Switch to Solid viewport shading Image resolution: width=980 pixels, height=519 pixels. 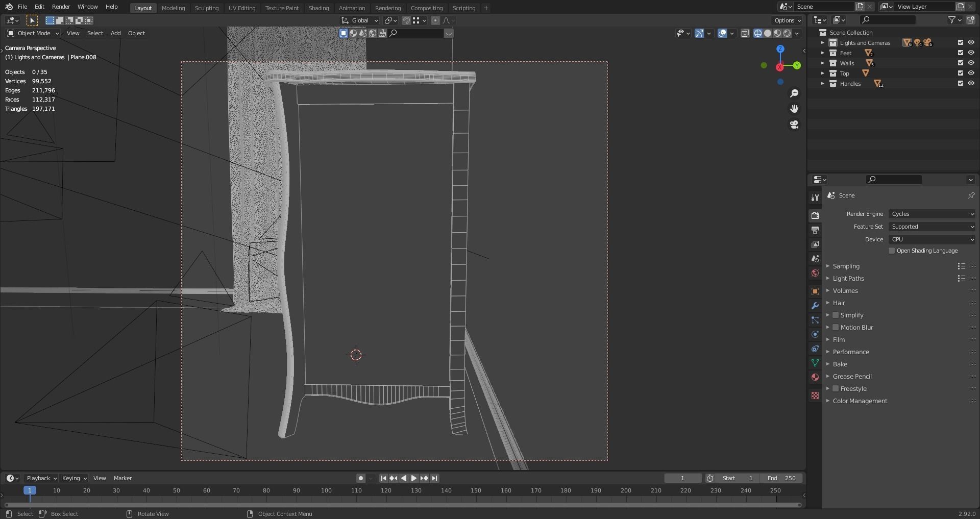pos(768,33)
